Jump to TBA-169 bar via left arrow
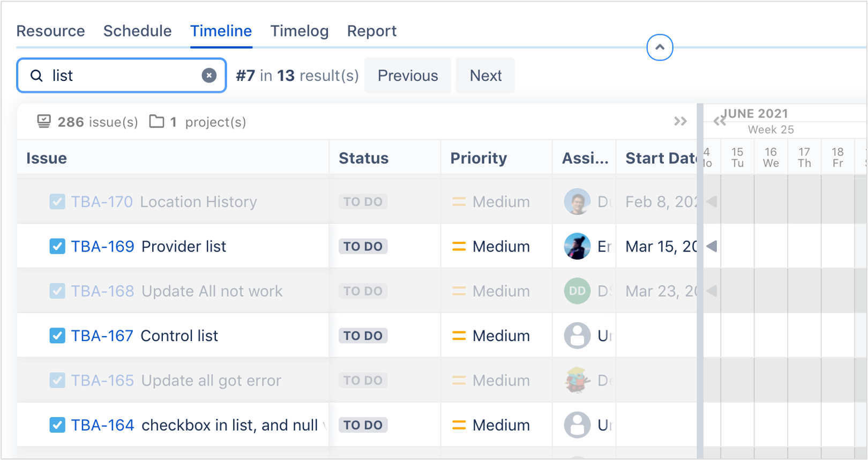This screenshot has width=868, height=460. (x=712, y=247)
